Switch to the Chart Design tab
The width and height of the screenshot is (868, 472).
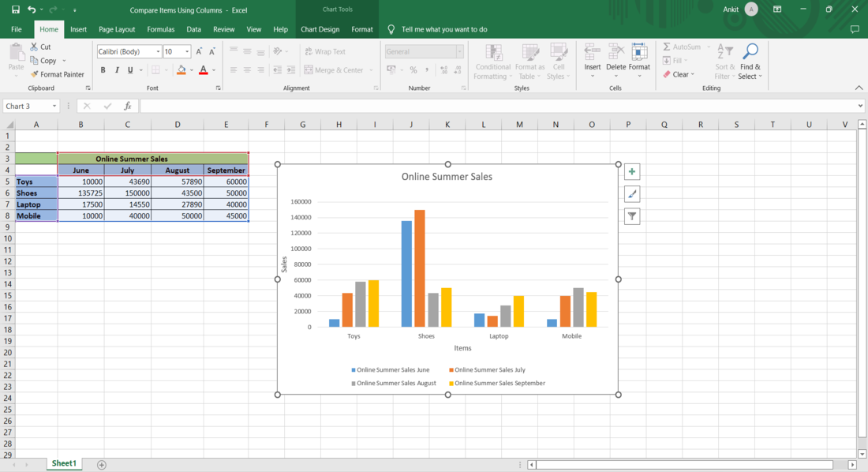pyautogui.click(x=320, y=29)
